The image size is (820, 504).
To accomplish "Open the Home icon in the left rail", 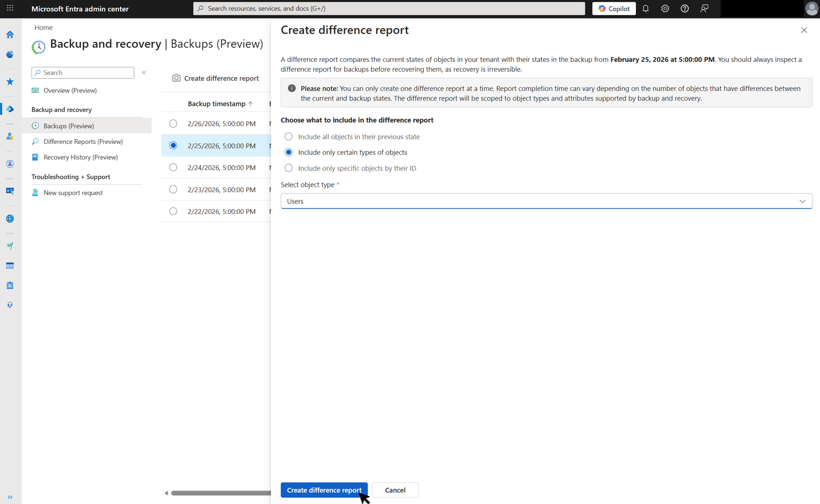I will [x=10, y=34].
